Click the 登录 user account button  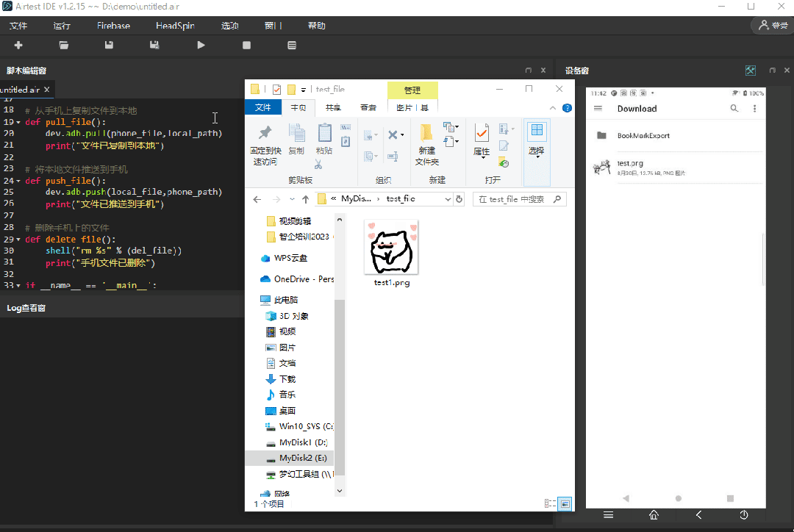tap(773, 25)
